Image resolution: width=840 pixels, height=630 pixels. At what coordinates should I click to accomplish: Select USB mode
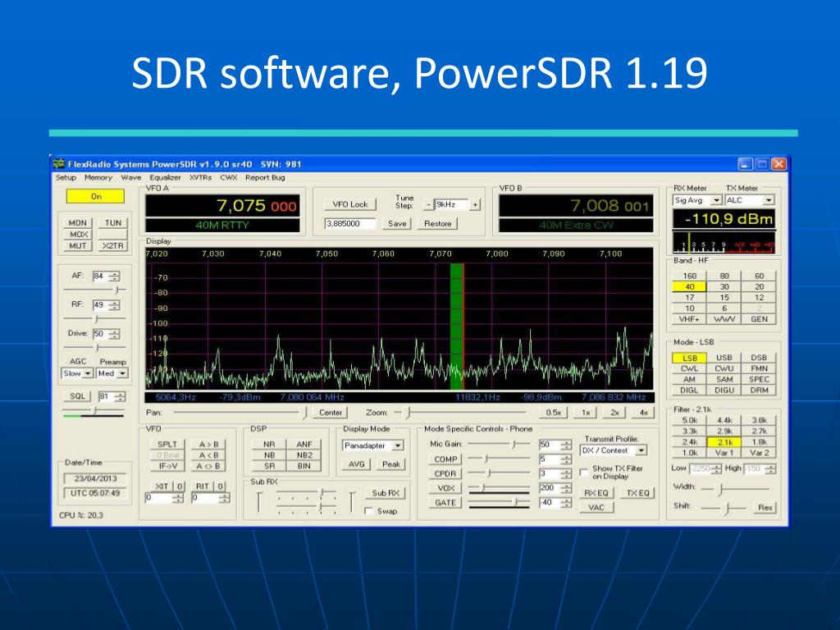click(x=724, y=358)
